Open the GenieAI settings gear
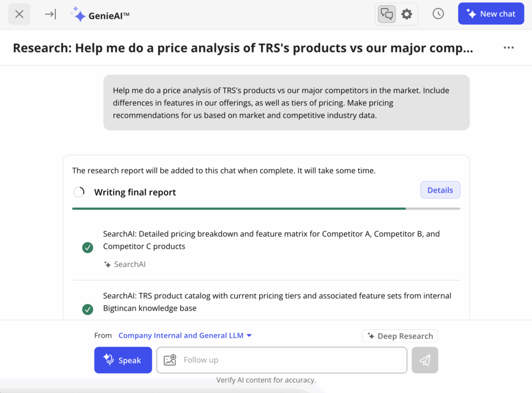Screen dimensions: 532x393 tap(406, 14)
